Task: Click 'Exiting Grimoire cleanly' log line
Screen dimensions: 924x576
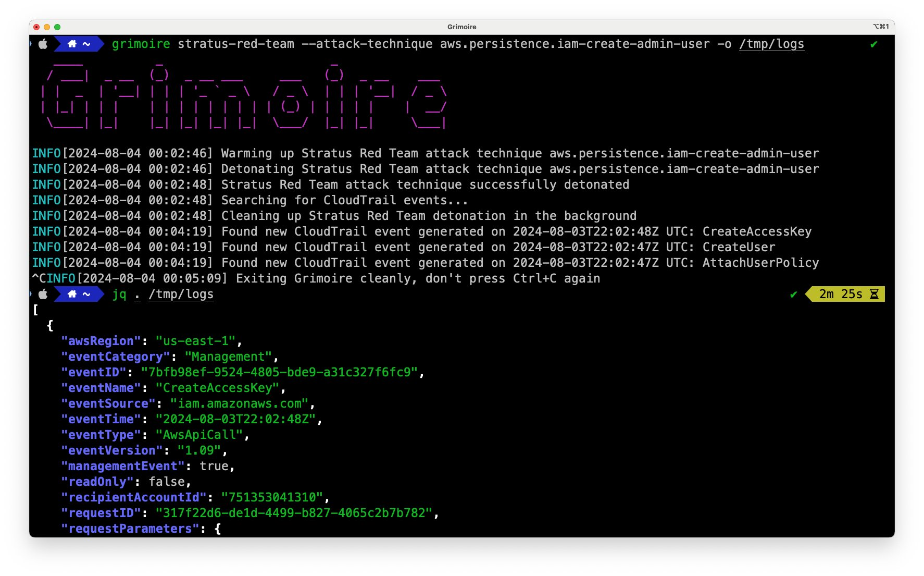Action: click(316, 278)
